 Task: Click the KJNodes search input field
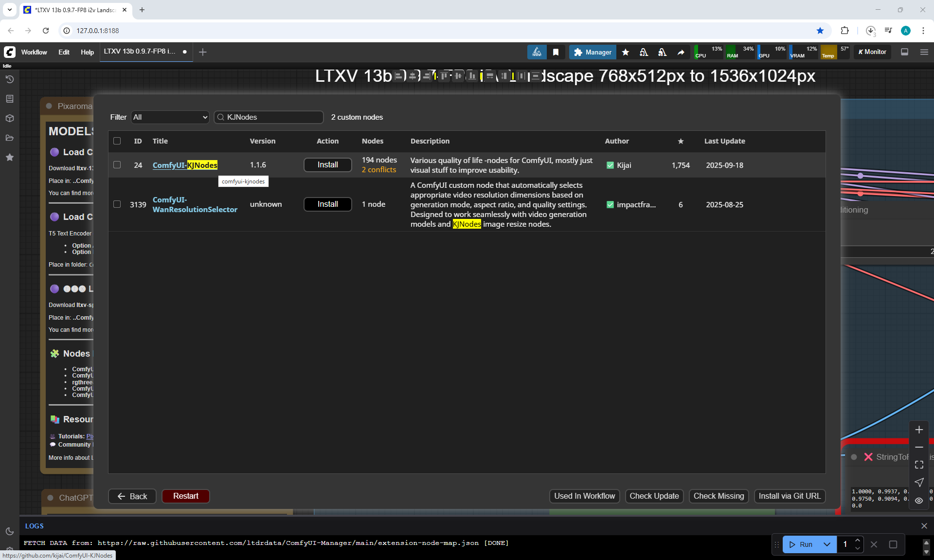[272, 117]
